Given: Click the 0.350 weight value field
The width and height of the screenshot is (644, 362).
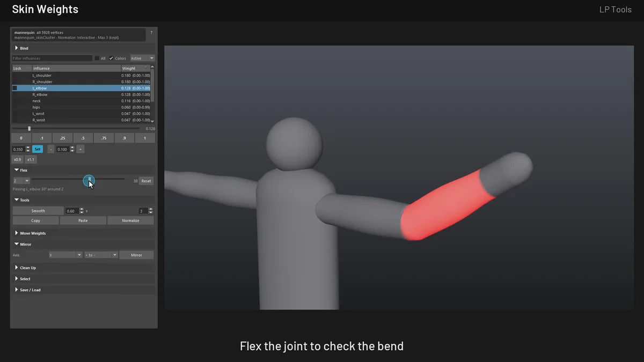Looking at the screenshot, I should [18, 149].
